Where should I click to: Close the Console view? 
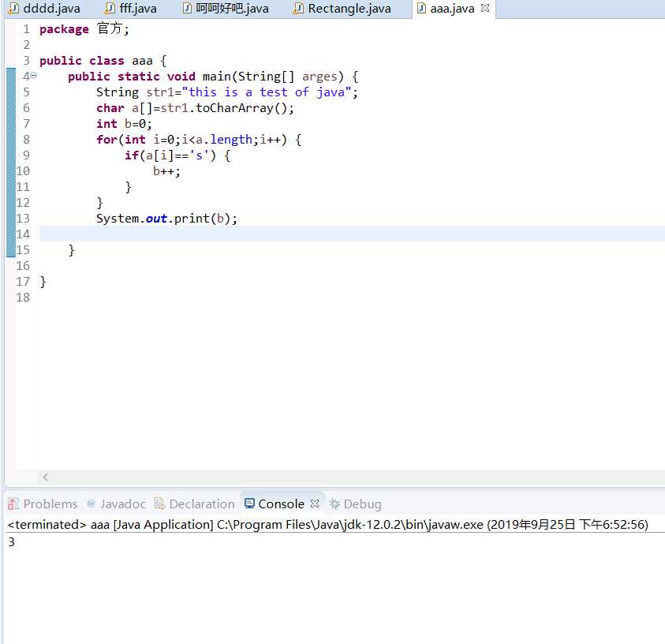[315, 504]
